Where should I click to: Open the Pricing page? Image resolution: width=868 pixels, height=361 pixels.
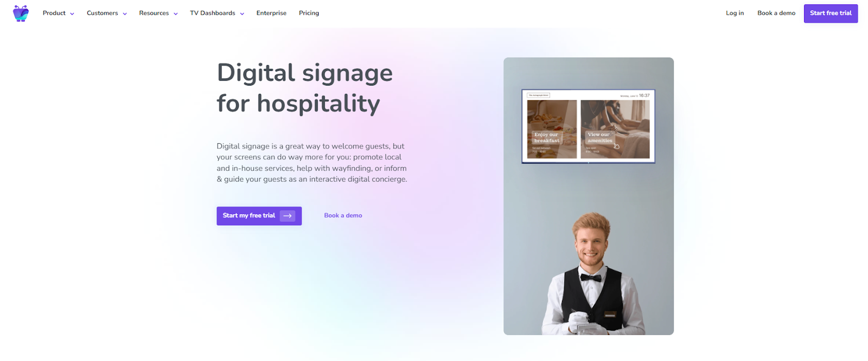(309, 13)
